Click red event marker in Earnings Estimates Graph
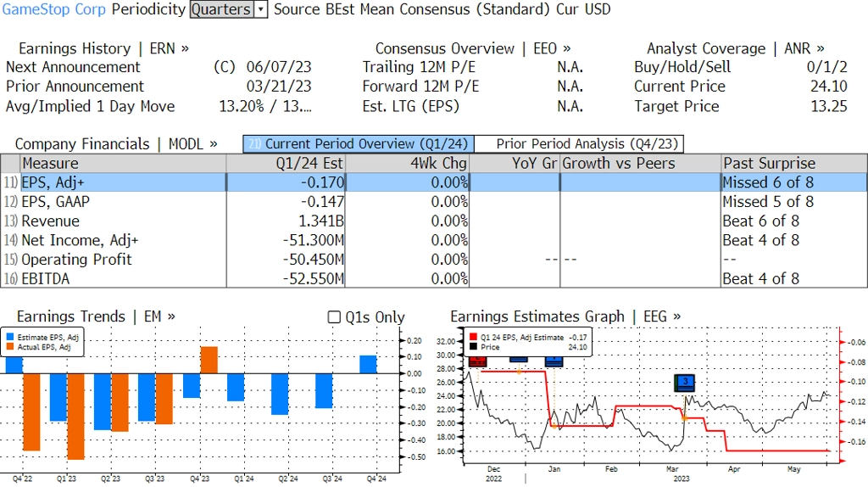Image resolution: width=868 pixels, height=487 pixels. click(x=477, y=361)
